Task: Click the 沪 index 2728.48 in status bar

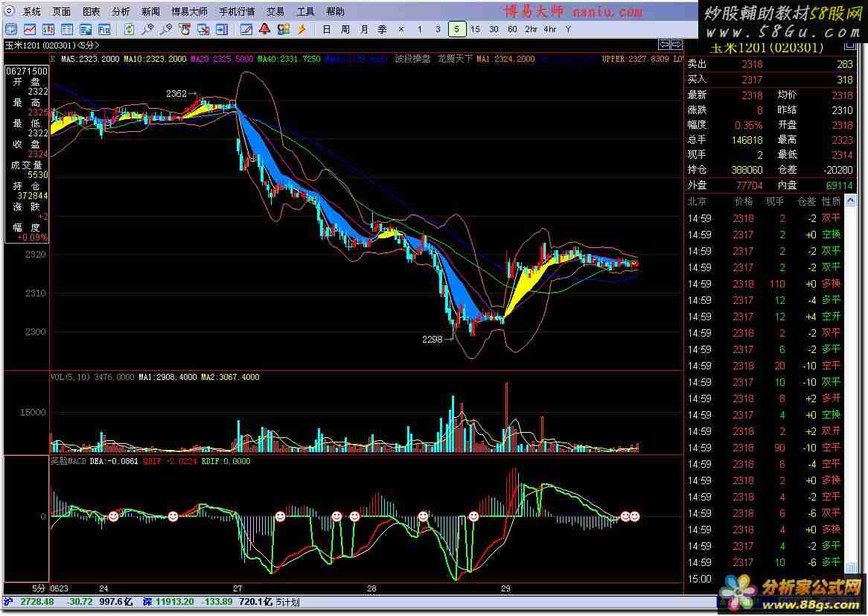Action: point(29,602)
